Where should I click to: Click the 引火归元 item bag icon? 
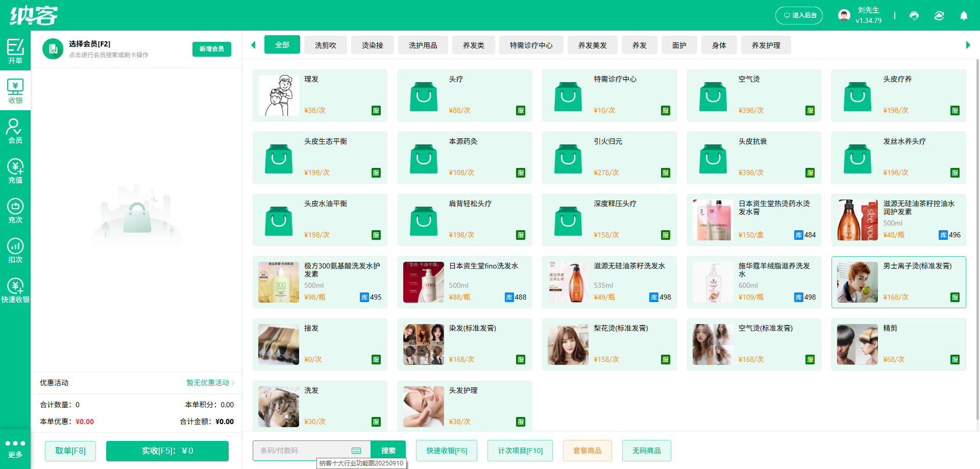pos(568,158)
